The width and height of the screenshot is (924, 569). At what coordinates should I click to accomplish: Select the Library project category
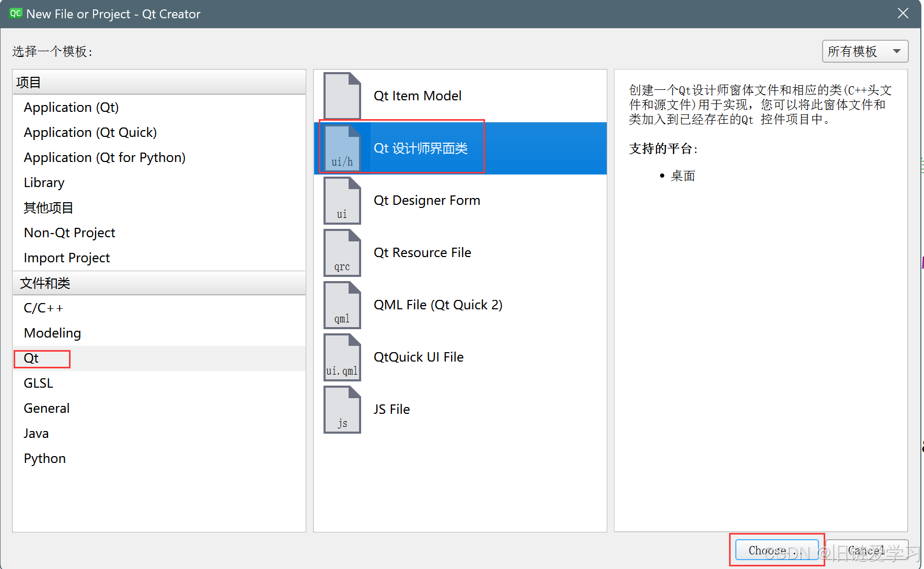(159, 182)
